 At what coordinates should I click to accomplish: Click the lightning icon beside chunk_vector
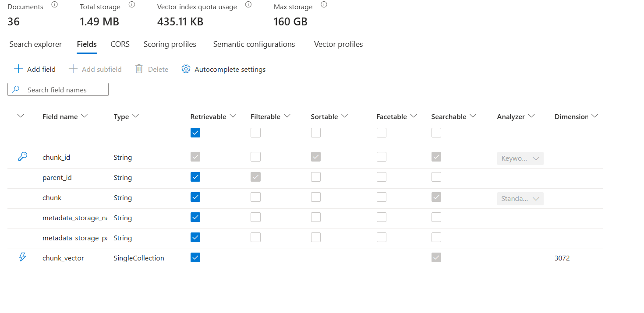(x=22, y=257)
